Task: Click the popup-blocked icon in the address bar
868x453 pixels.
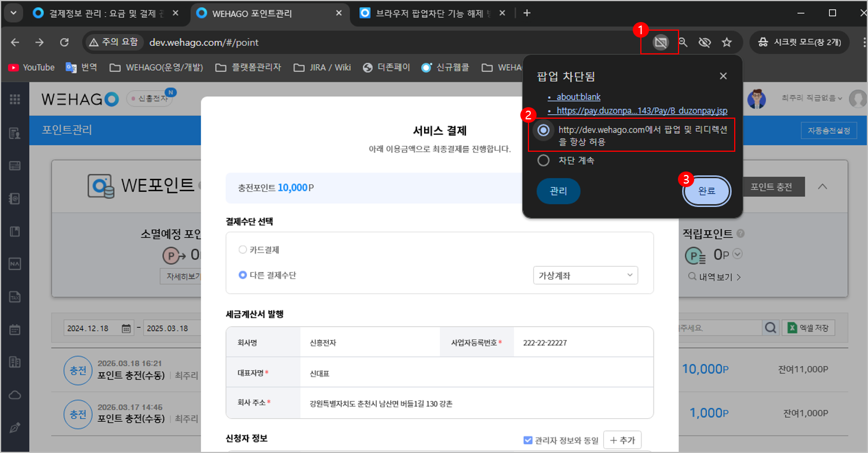Action: coord(661,42)
